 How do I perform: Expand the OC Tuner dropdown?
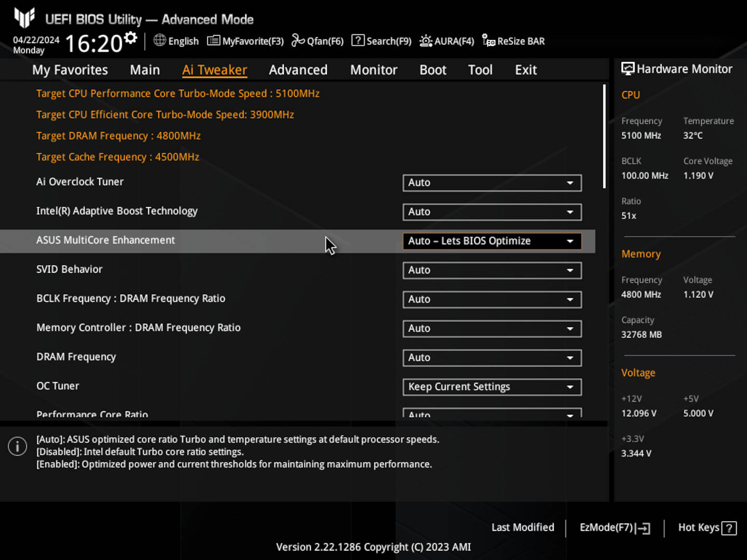(492, 387)
